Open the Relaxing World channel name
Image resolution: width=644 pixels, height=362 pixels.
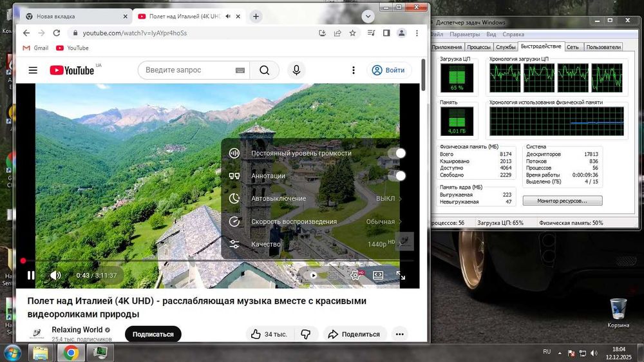[77, 330]
